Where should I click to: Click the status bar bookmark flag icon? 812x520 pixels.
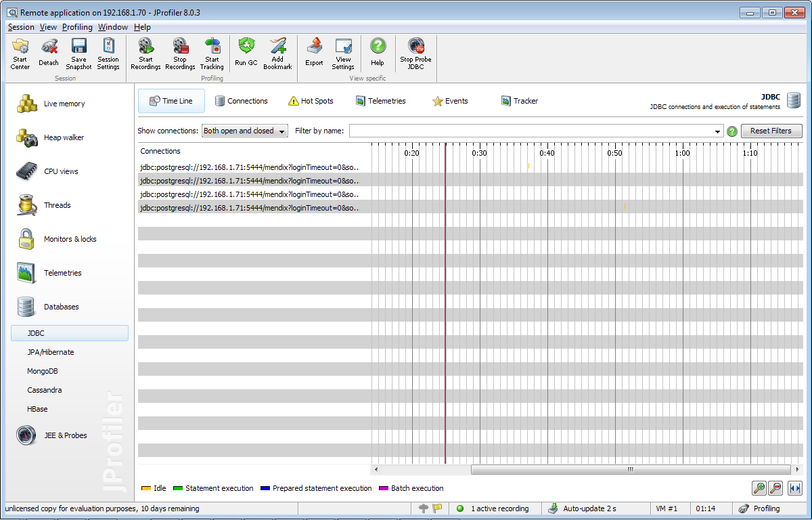point(437,508)
